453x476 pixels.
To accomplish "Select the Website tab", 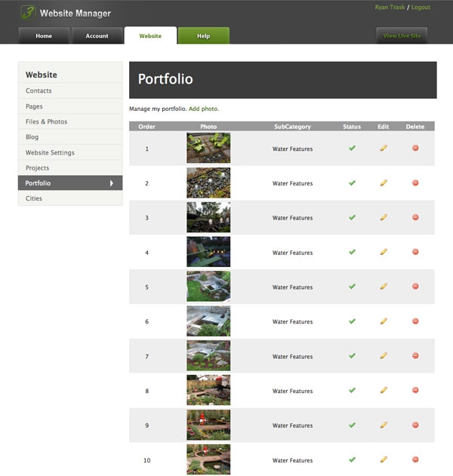I will pyautogui.click(x=150, y=35).
